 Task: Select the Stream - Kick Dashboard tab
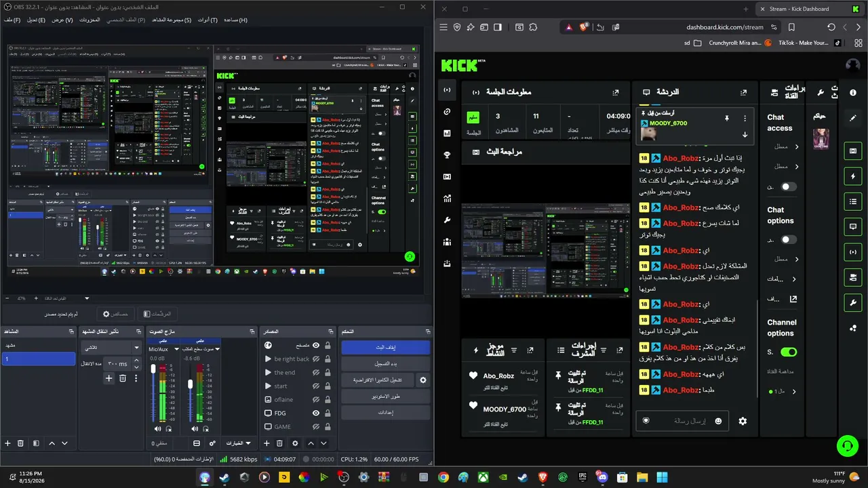pos(809,9)
